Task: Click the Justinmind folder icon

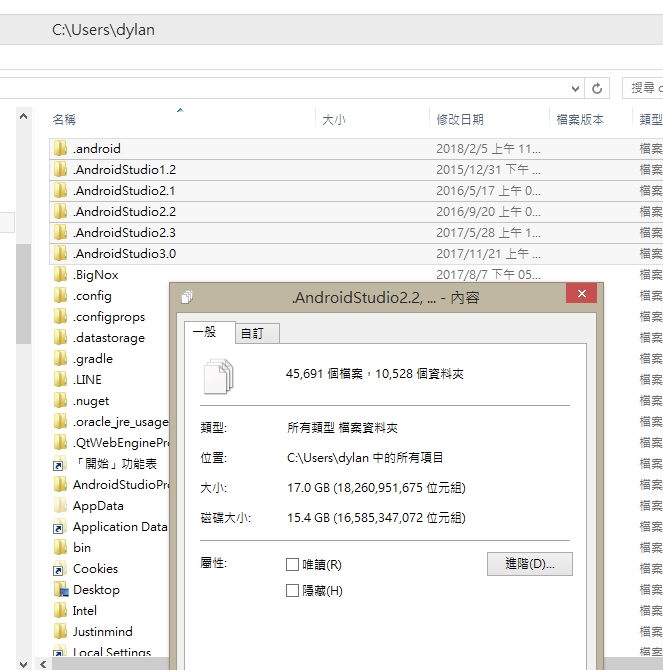Action: click(60, 632)
